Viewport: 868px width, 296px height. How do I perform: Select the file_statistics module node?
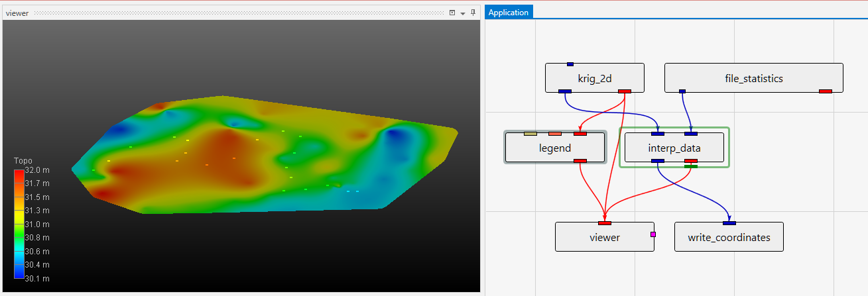pyautogui.click(x=753, y=78)
